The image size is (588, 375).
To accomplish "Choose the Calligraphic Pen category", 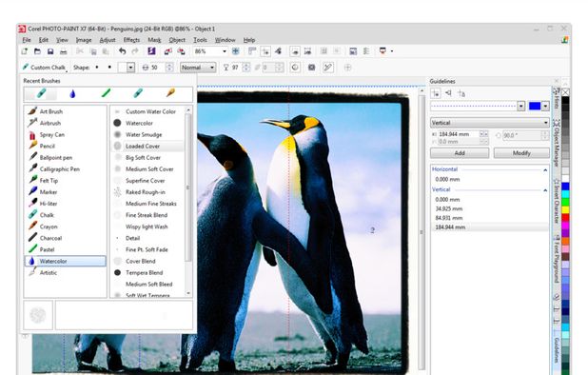I will pyautogui.click(x=66, y=169).
